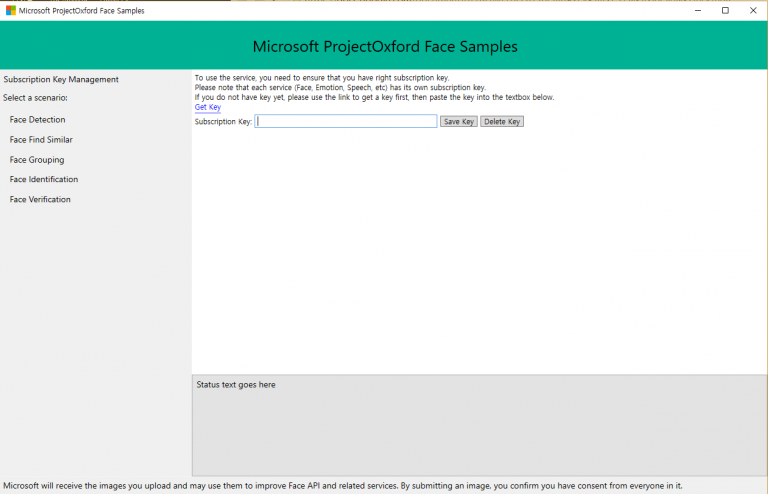The width and height of the screenshot is (768, 494).
Task: Click the status text log area
Action: point(478,425)
